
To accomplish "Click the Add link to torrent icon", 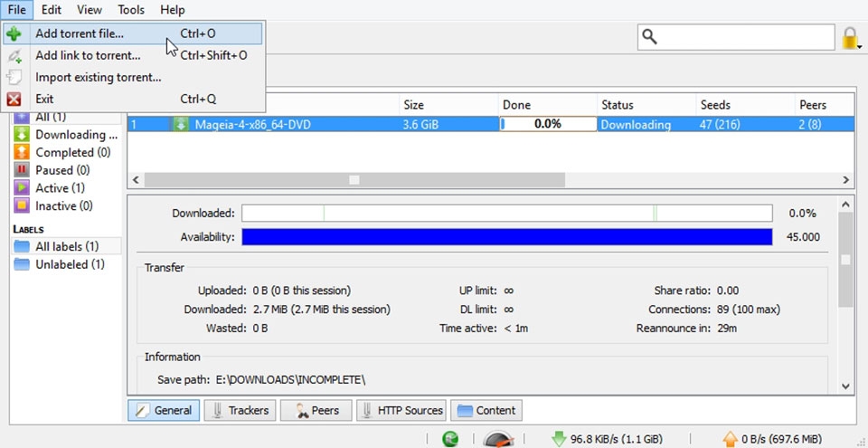I will 14,56.
